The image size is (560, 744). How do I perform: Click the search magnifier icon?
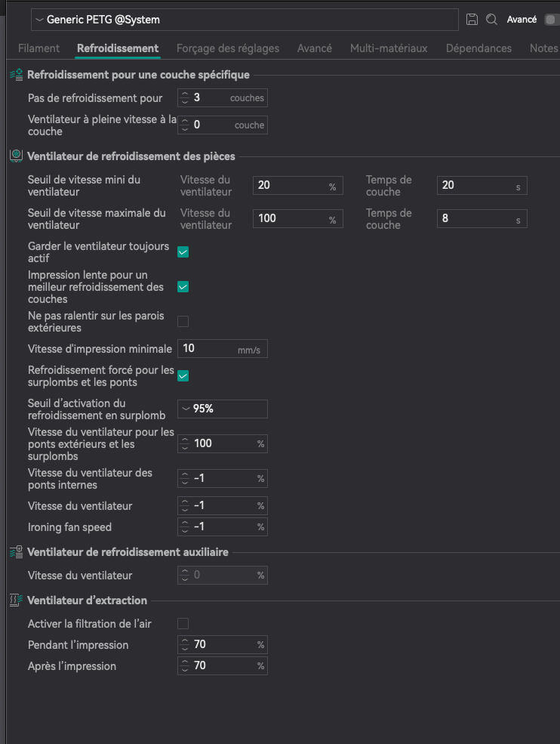point(491,20)
